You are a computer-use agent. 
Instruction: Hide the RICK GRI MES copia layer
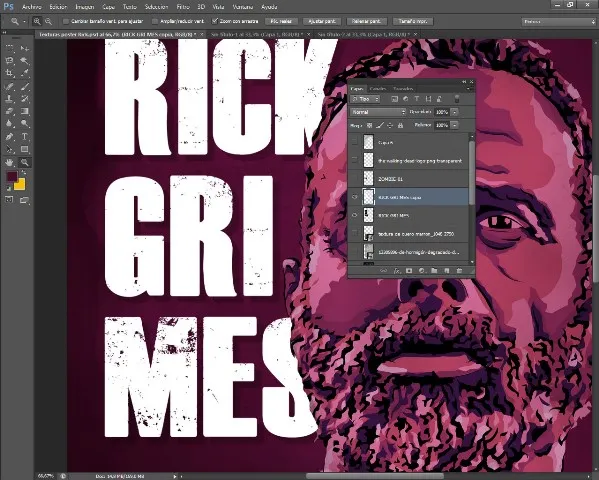(355, 197)
